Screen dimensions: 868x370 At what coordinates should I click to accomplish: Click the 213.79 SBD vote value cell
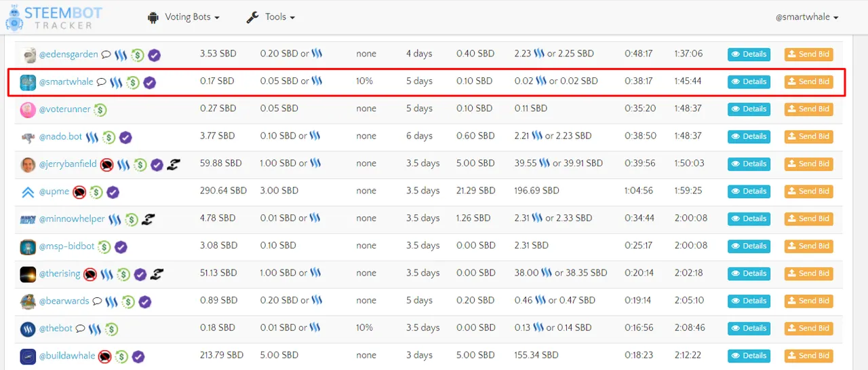tap(222, 356)
